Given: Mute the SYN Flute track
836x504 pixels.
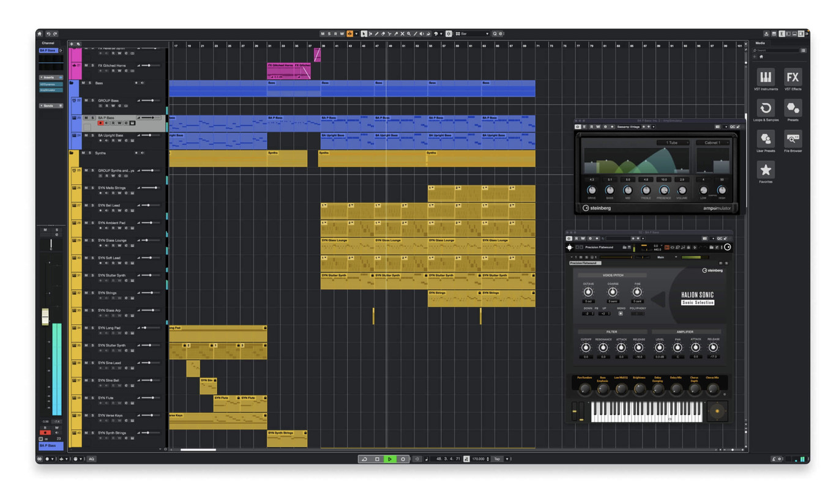Looking at the screenshot, I should pyautogui.click(x=86, y=398).
